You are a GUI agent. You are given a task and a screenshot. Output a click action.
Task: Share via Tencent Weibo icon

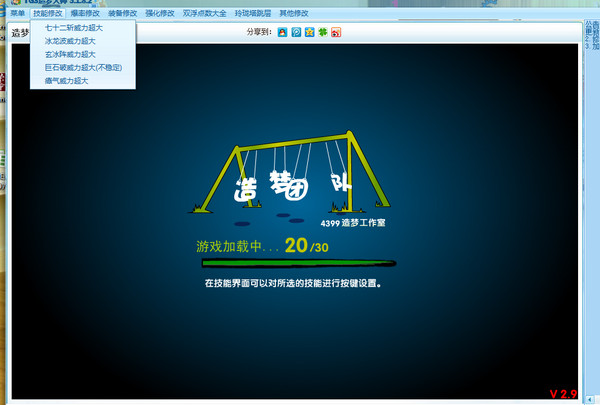point(296,32)
